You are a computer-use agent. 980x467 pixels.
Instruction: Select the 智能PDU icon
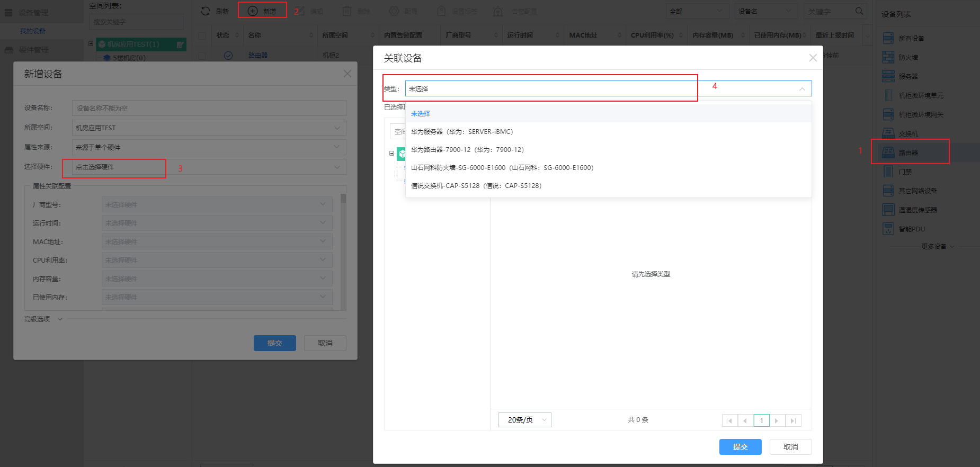(x=888, y=229)
